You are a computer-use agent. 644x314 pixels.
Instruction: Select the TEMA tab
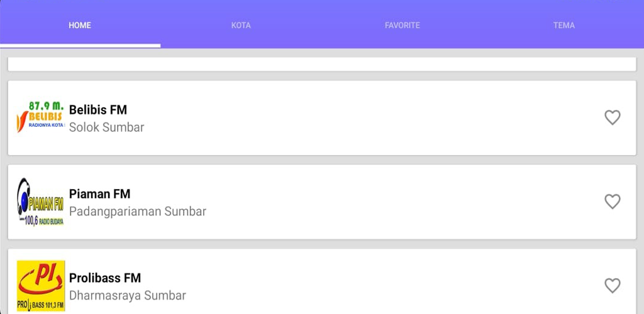tap(563, 25)
